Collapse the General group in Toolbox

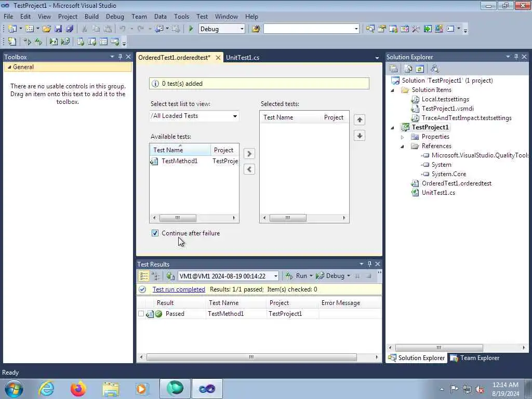[9, 67]
